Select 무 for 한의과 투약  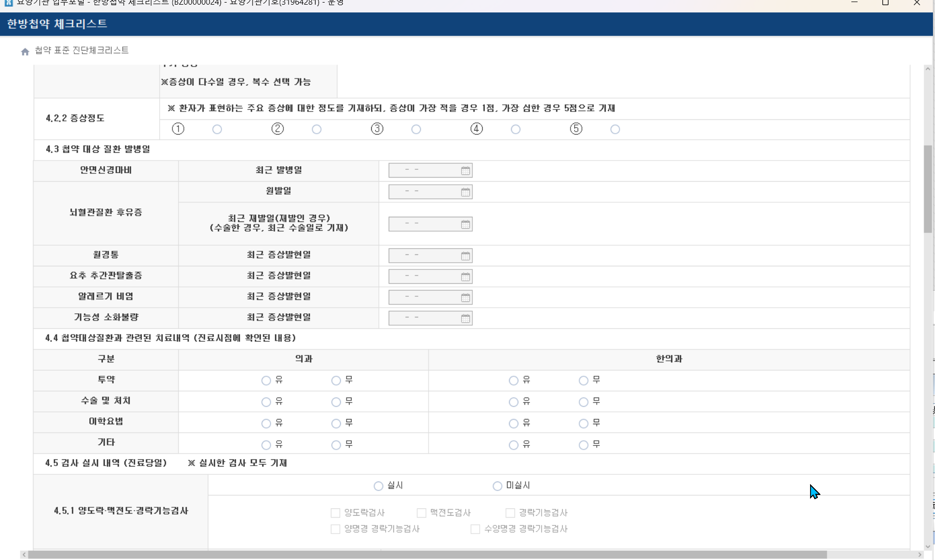pos(583,380)
